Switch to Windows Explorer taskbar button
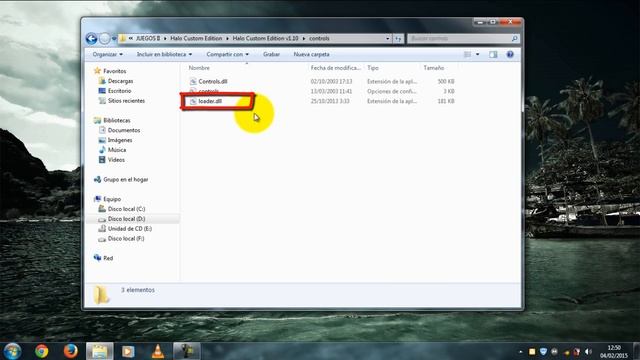This screenshot has height=360, width=640. [99, 351]
